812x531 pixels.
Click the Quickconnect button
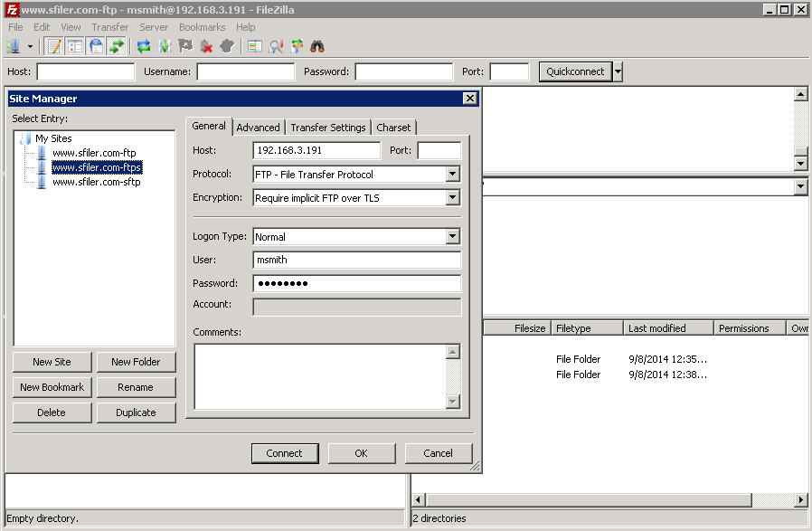point(575,71)
